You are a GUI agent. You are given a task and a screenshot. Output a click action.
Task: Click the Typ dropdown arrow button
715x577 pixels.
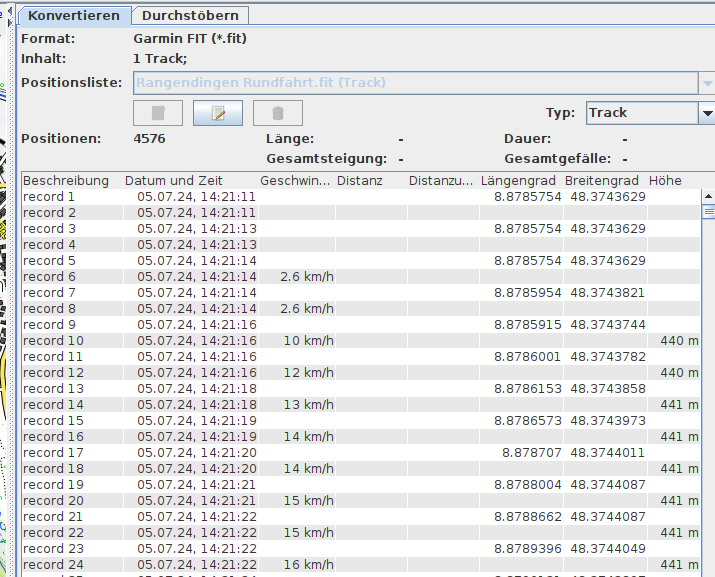(706, 113)
